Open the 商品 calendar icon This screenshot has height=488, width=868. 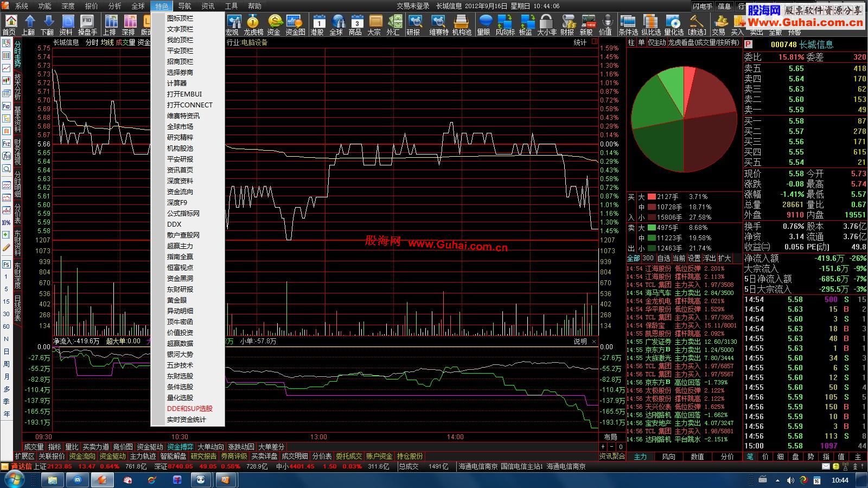click(356, 25)
